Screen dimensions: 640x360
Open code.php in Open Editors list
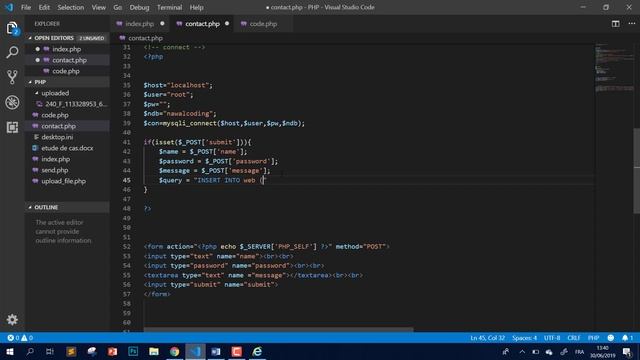pyautogui.click(x=66, y=71)
